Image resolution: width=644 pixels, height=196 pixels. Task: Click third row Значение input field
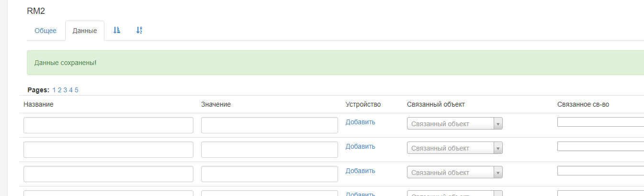[270, 174]
